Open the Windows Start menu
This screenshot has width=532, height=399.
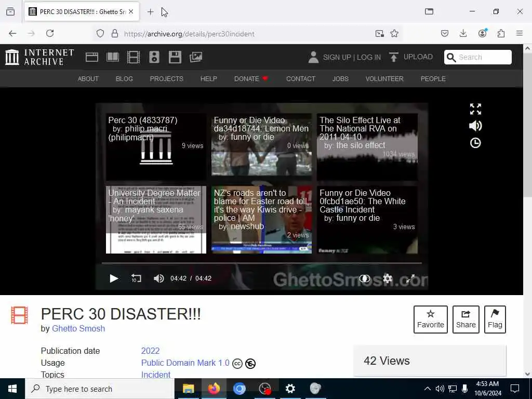12,389
